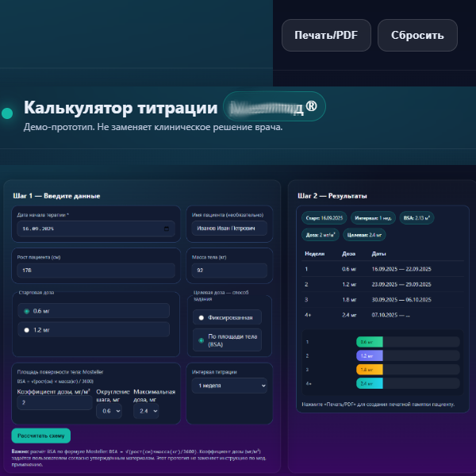
Task: Expand the Округление шага dropdown
Action: pos(107,411)
